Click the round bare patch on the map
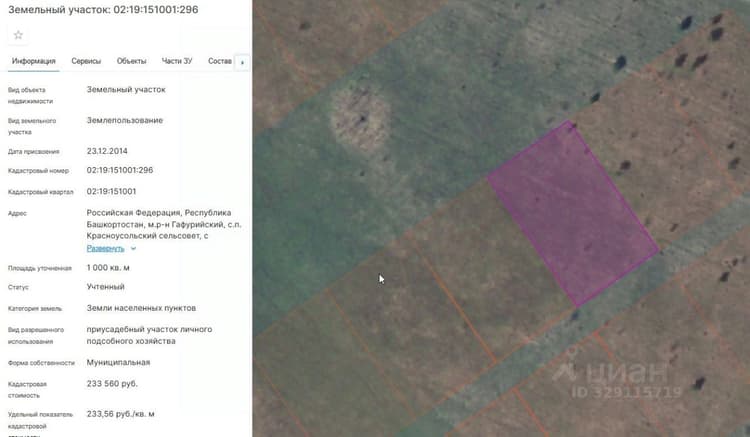The width and height of the screenshot is (750, 437). (x=360, y=120)
